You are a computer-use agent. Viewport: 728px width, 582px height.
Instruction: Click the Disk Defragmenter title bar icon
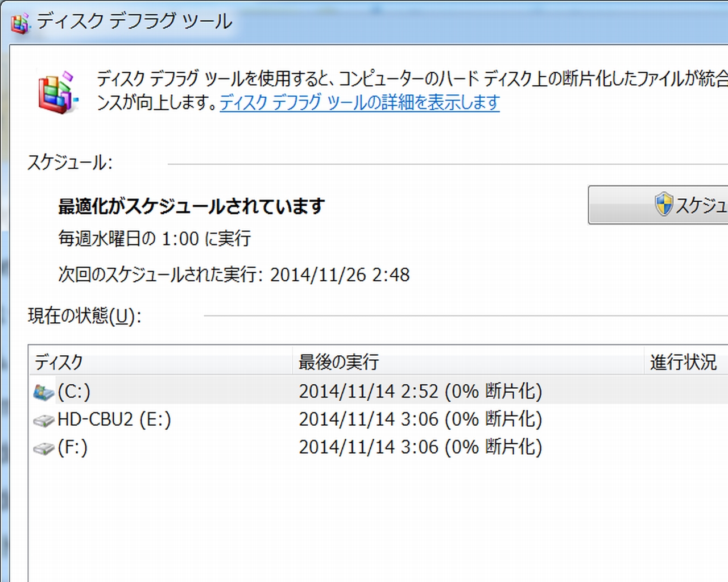[19, 22]
